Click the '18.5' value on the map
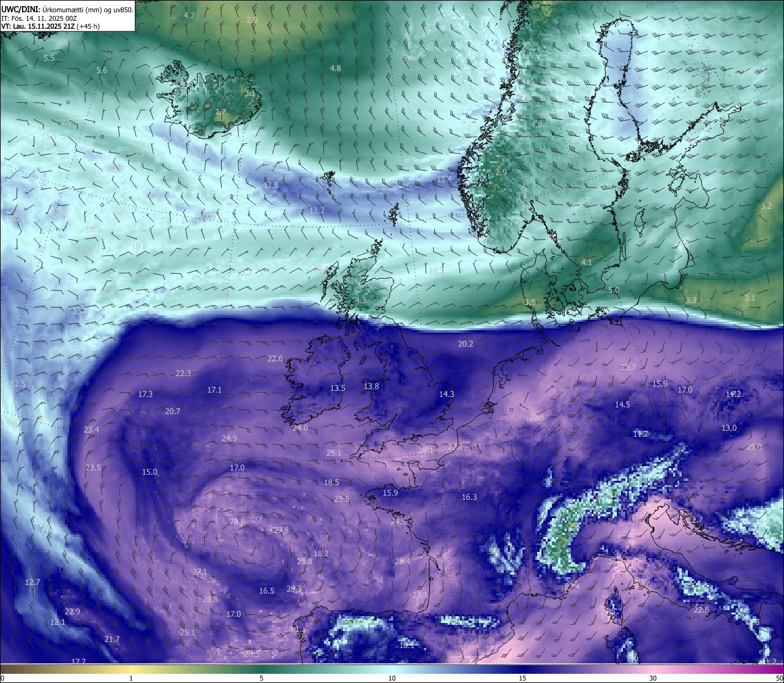The image size is (784, 683). click(x=331, y=483)
